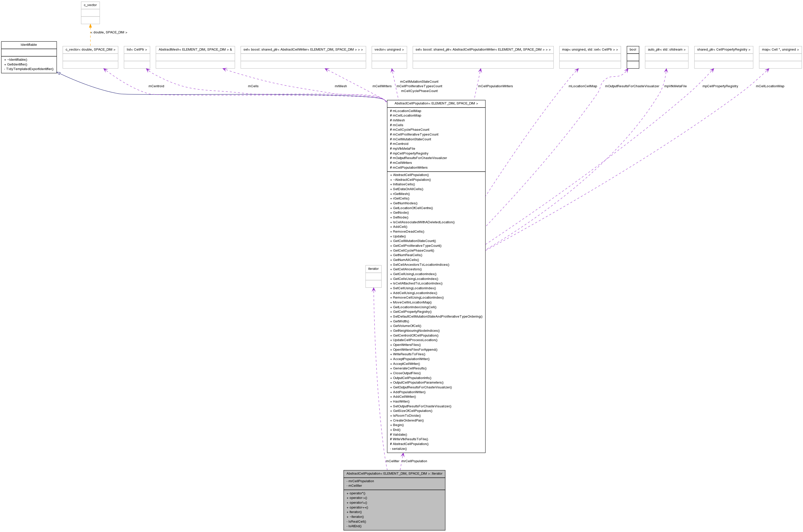The width and height of the screenshot is (803, 532).
Task: Open the AbstractCellPopulation class box
Action: [x=436, y=103]
